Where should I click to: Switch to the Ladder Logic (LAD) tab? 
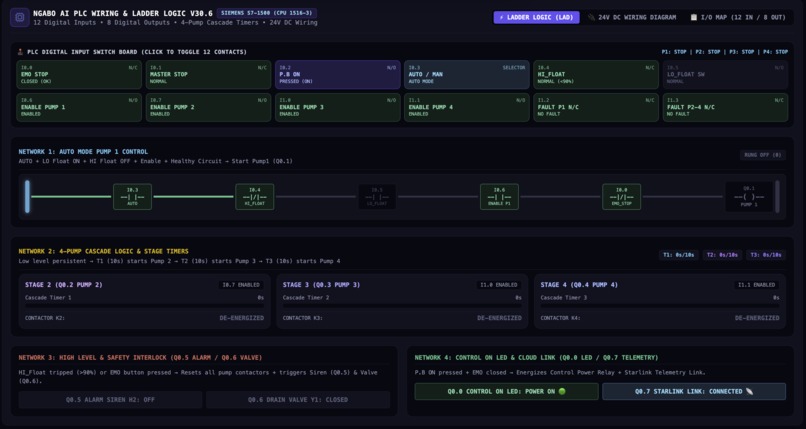(536, 17)
